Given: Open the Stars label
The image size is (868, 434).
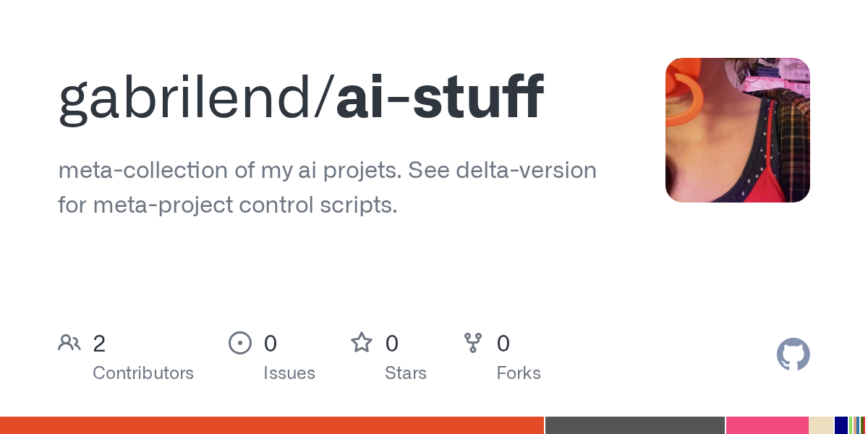Looking at the screenshot, I should click(406, 373).
